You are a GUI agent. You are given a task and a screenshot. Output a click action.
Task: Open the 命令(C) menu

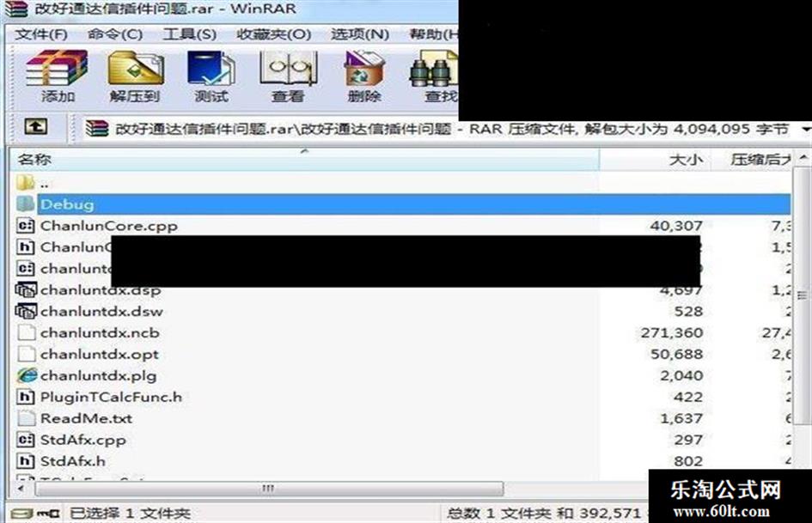point(115,34)
